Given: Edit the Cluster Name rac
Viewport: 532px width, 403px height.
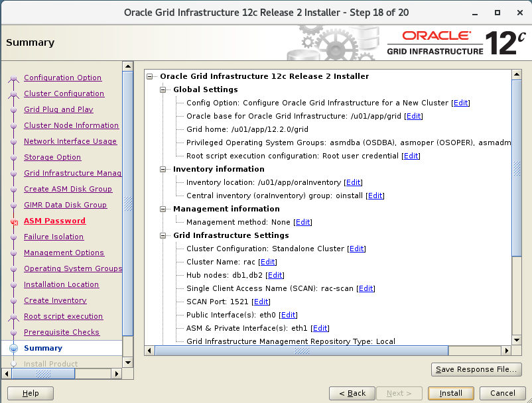Looking at the screenshot, I should 268,262.
